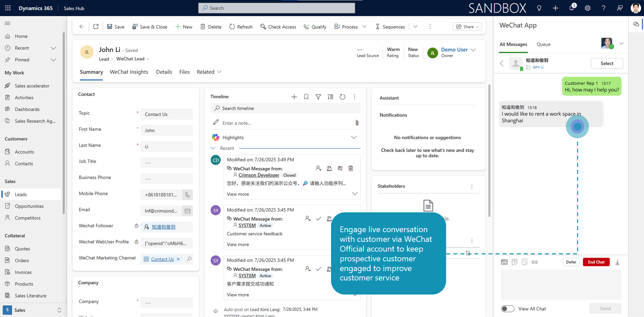This screenshot has height=317, width=644.
Task: Switch to the WeChat Insights tab
Action: pyautogui.click(x=129, y=72)
